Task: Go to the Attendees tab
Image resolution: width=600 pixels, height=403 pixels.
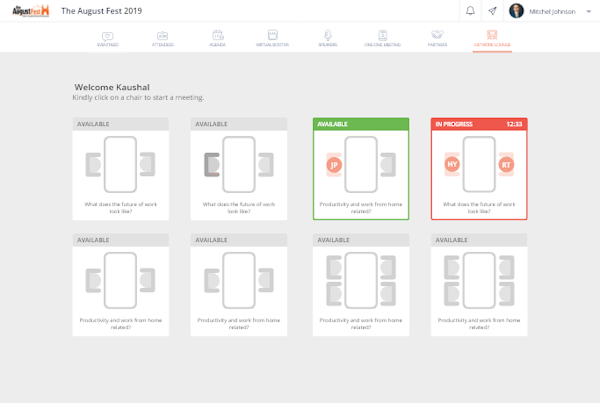Action: tap(163, 36)
